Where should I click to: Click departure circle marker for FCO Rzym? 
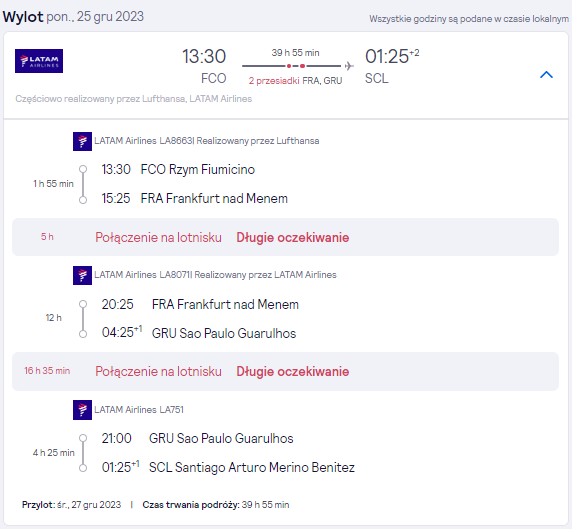tap(83, 169)
